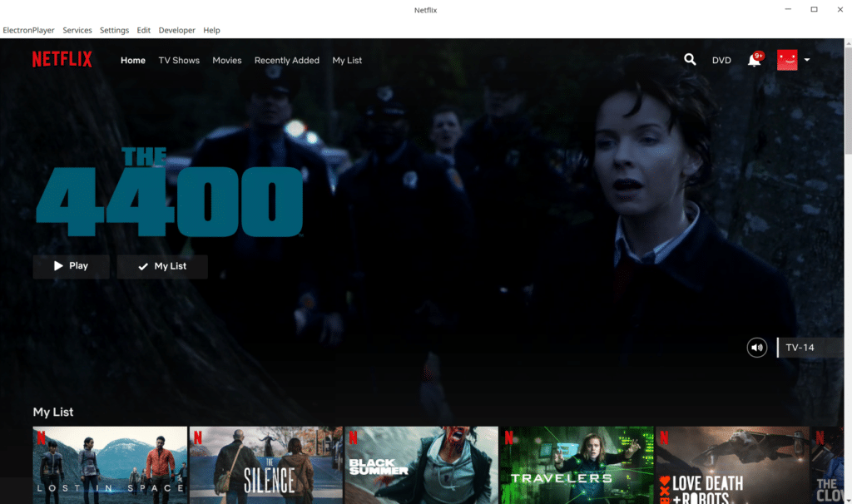852x504 pixels.
Task: Open the My List row heading
Action: tap(53, 412)
